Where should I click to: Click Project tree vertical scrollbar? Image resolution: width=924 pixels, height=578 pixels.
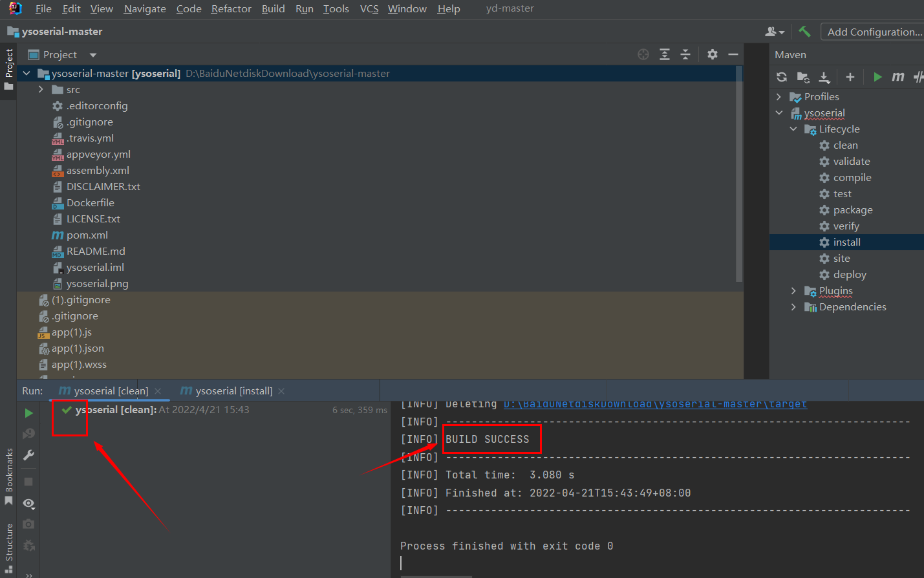[739, 175]
